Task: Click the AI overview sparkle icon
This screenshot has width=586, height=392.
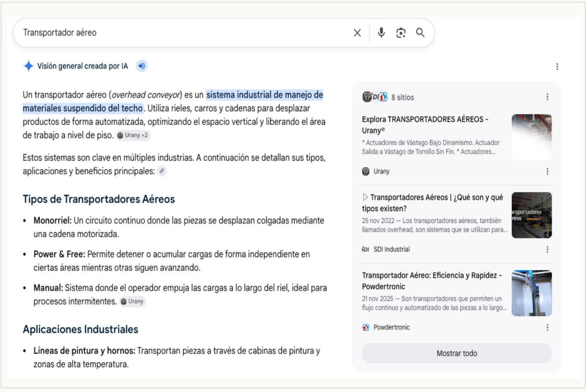Action: [x=28, y=66]
